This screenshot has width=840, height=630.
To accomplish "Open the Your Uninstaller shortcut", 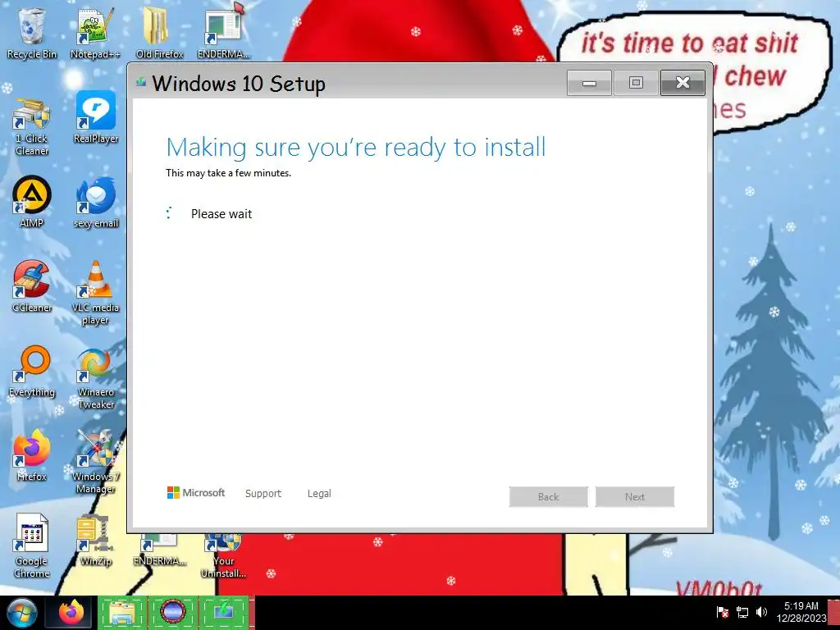I will pyautogui.click(x=223, y=556).
